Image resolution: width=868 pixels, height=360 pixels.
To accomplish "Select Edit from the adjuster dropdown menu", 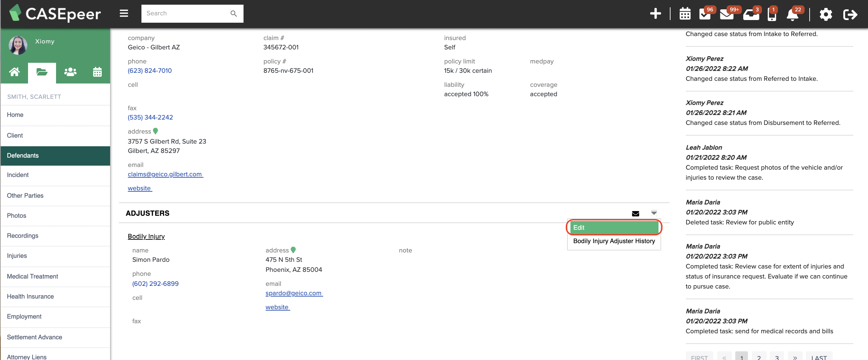I will click(613, 227).
